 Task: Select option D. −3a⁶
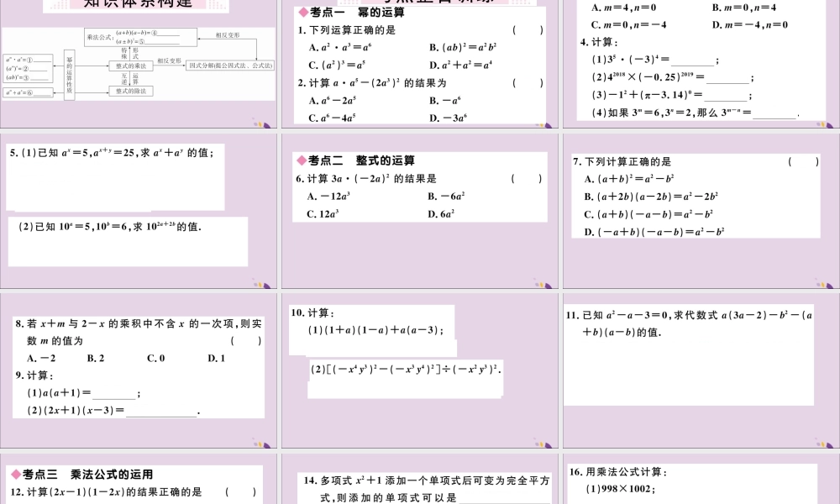pos(448,118)
